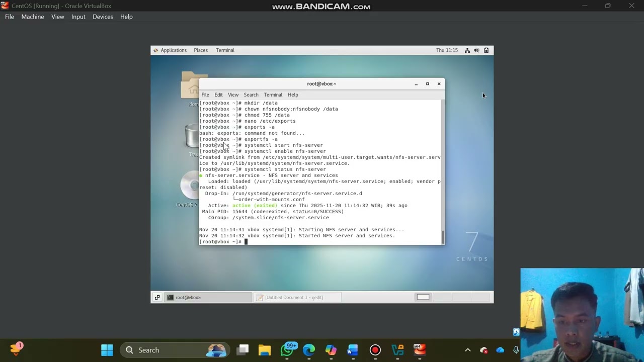Open the terminal Search menu
This screenshot has height=362, width=644.
(x=251, y=95)
